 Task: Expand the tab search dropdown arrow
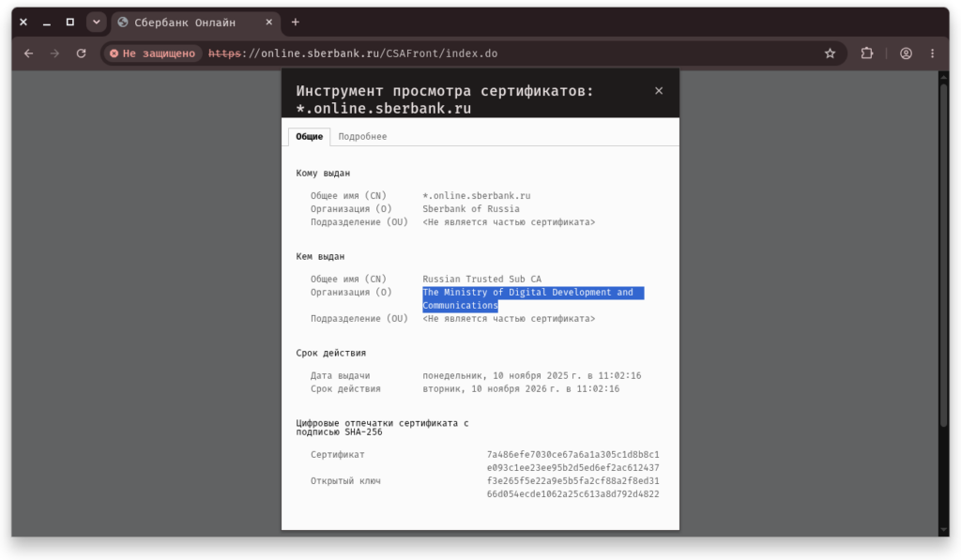coord(97,23)
